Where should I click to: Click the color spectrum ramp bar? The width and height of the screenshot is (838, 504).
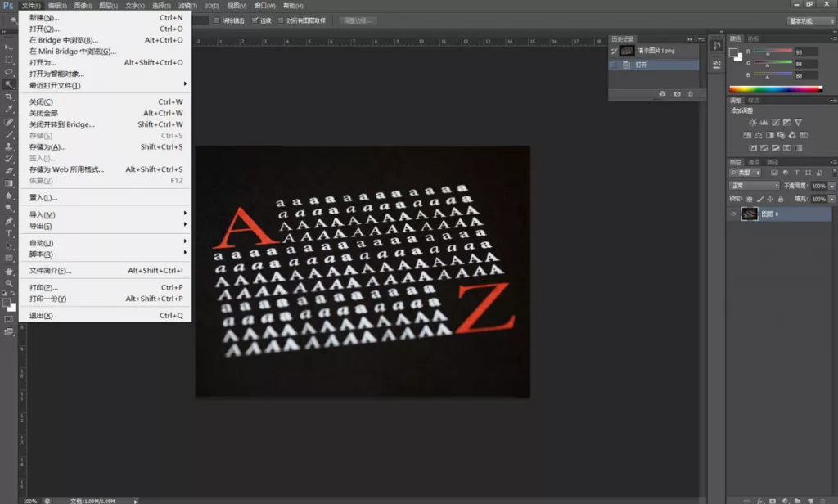pyautogui.click(x=776, y=89)
